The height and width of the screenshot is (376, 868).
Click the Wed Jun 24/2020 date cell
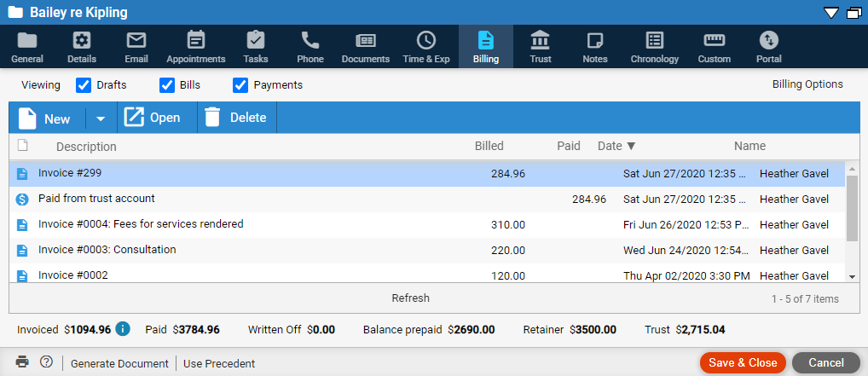click(686, 251)
